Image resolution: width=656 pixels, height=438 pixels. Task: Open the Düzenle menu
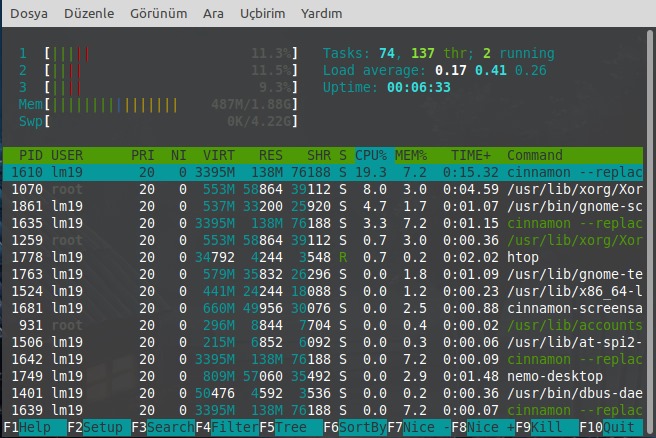pos(88,14)
